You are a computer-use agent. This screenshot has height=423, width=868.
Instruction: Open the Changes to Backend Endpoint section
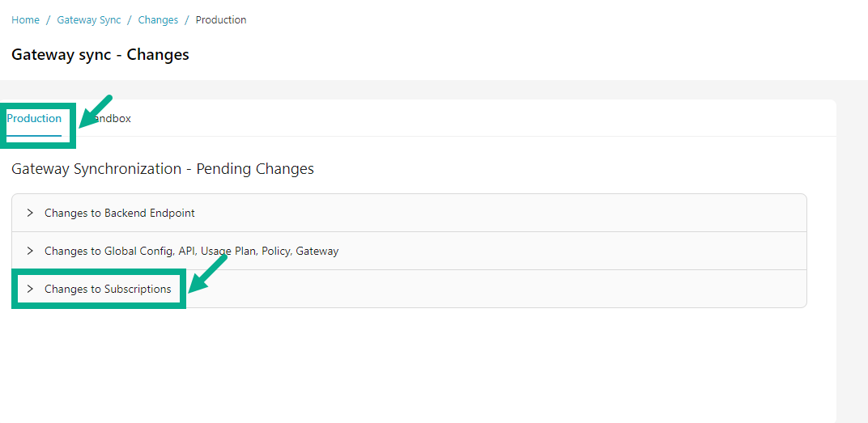(x=119, y=213)
